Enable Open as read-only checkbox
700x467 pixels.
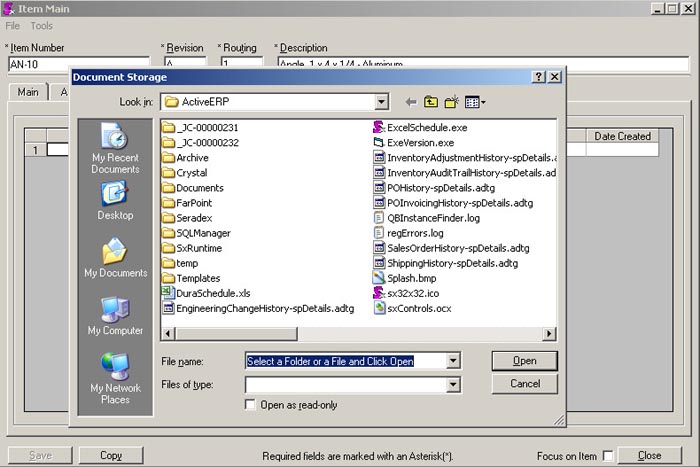(250, 405)
